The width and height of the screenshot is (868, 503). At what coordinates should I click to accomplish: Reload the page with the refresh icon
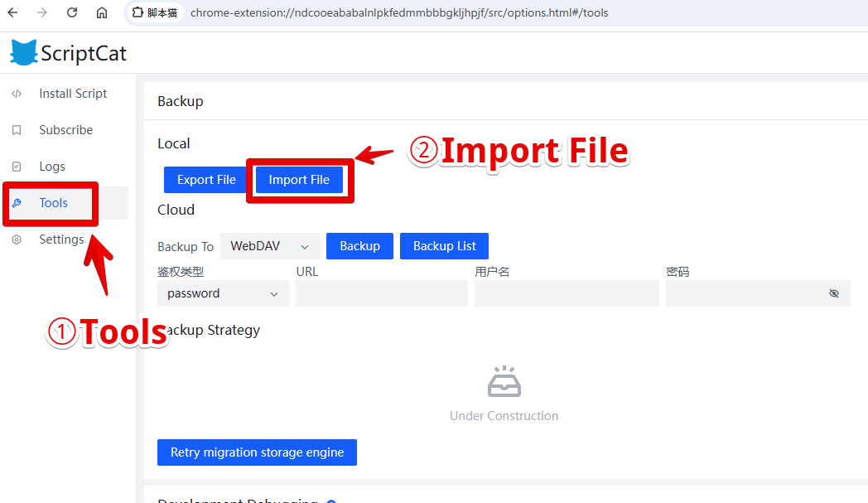(x=72, y=12)
